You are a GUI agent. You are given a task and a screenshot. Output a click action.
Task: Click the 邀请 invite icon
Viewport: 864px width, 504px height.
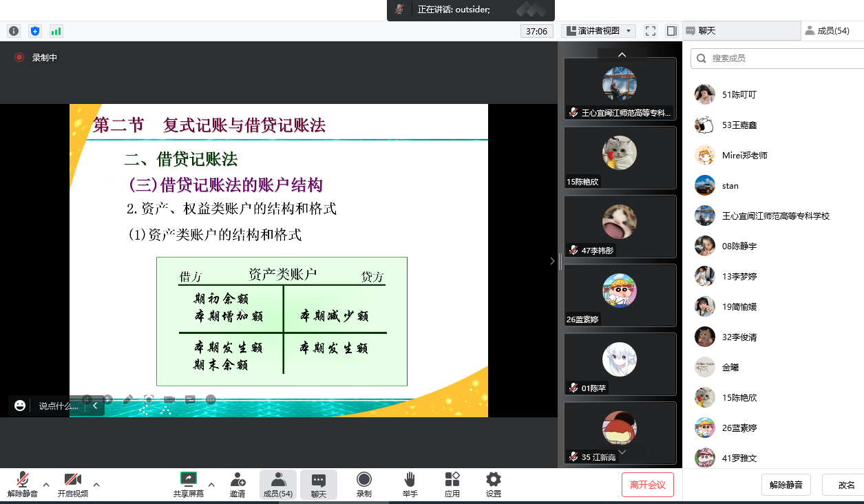pos(238,484)
